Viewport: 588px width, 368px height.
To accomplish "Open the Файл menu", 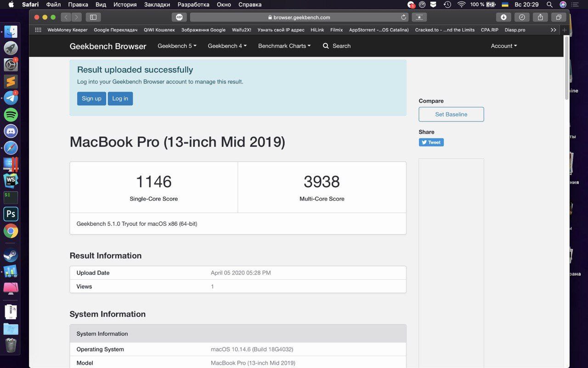I will pyautogui.click(x=53, y=5).
